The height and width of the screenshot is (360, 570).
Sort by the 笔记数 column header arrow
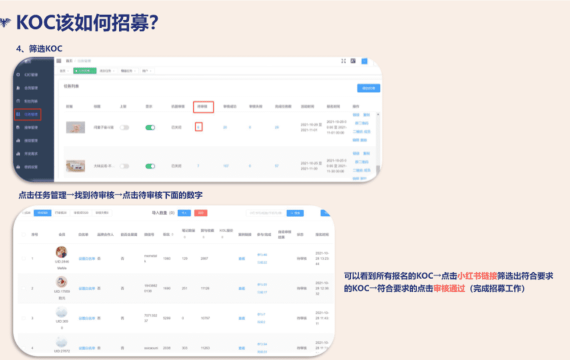184,237
